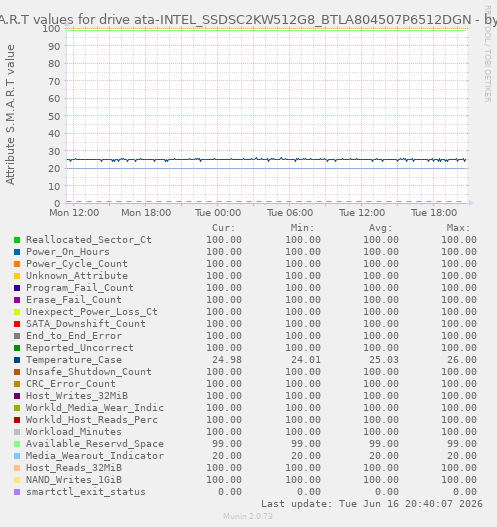Click the Tue 06:00 time axis label
This screenshot has height=527, width=497.
click(x=290, y=213)
